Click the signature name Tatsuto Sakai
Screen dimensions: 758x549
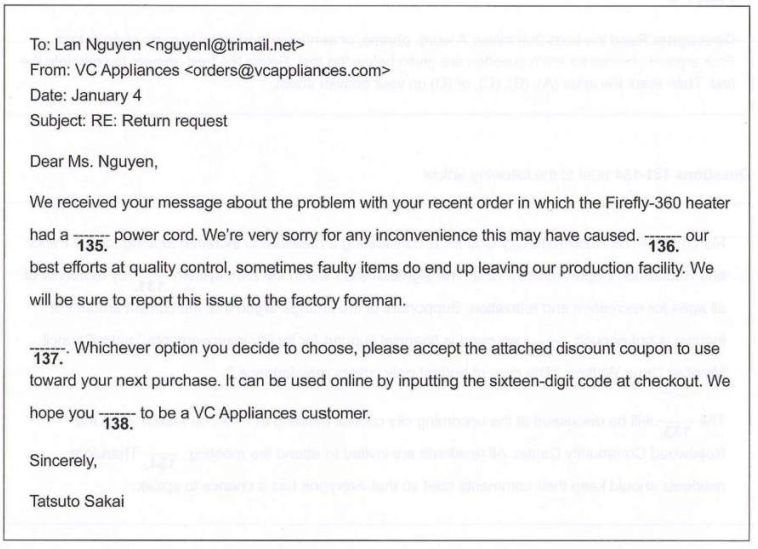coord(77,502)
